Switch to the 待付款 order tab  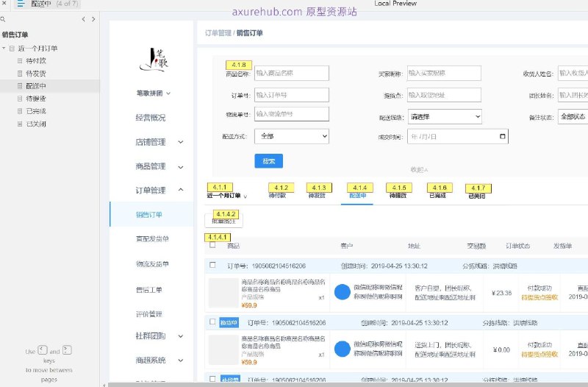click(x=277, y=196)
